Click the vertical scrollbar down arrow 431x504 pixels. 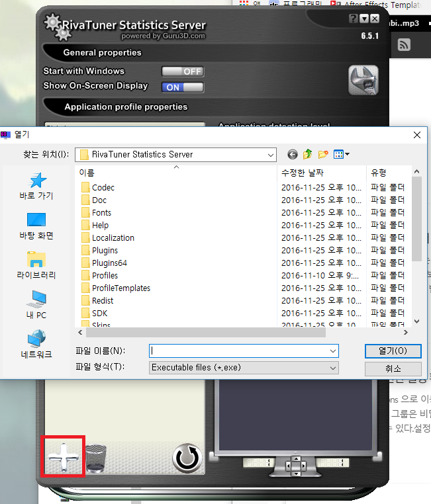pos(416,321)
